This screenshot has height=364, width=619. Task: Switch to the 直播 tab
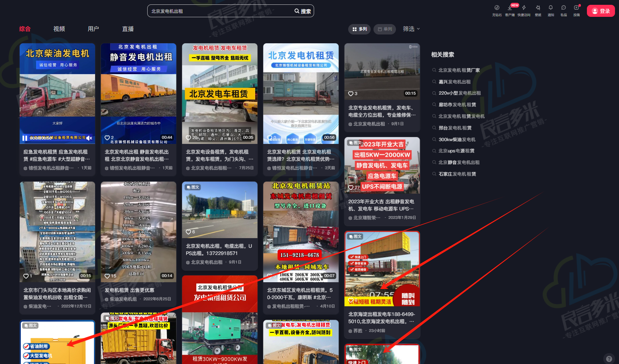coord(128,29)
